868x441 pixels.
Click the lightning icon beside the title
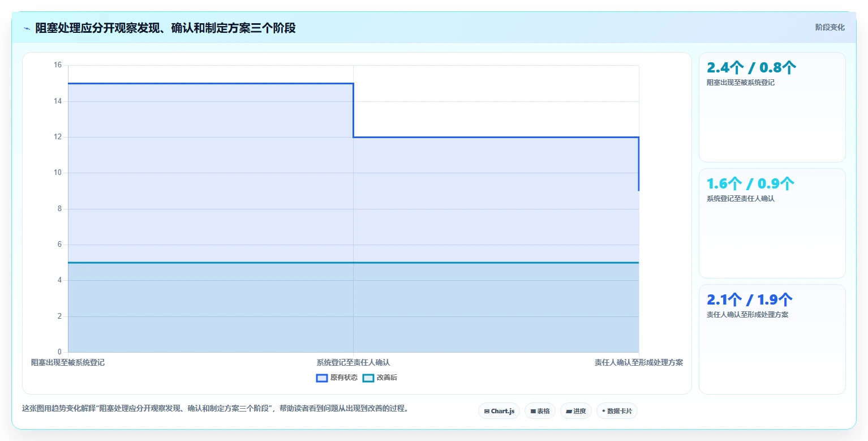(27, 28)
